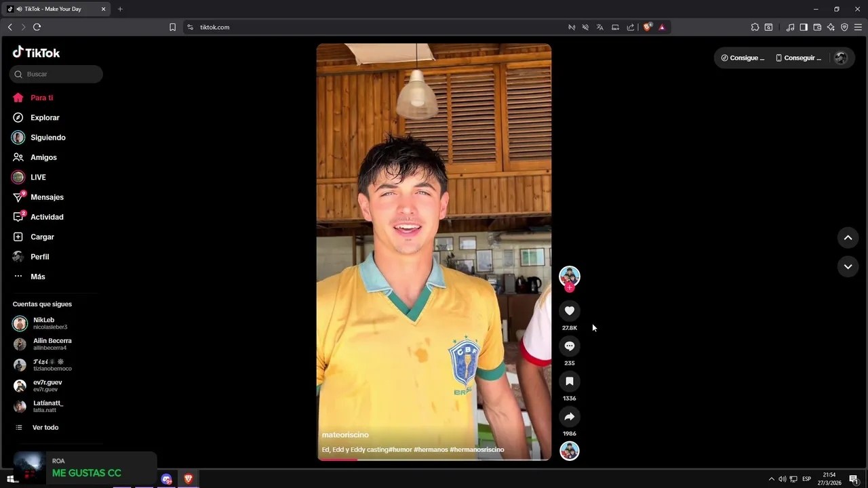Screen dimensions: 868x488
Task: Follow creator with red plus badge
Action: 570,287
